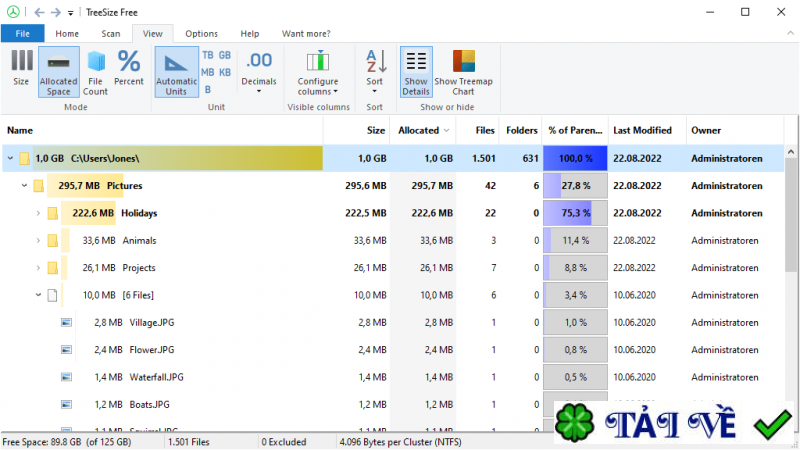Expand the Animals folder

38,240
